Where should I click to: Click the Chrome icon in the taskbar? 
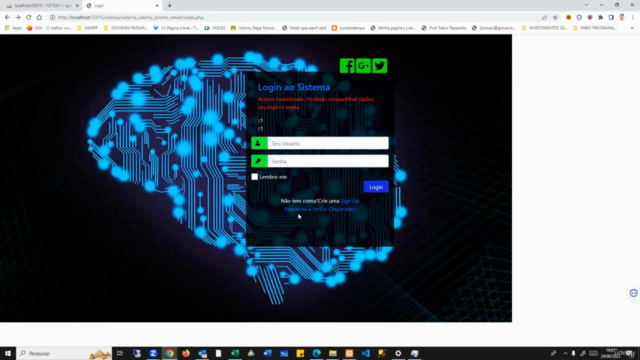(169, 353)
